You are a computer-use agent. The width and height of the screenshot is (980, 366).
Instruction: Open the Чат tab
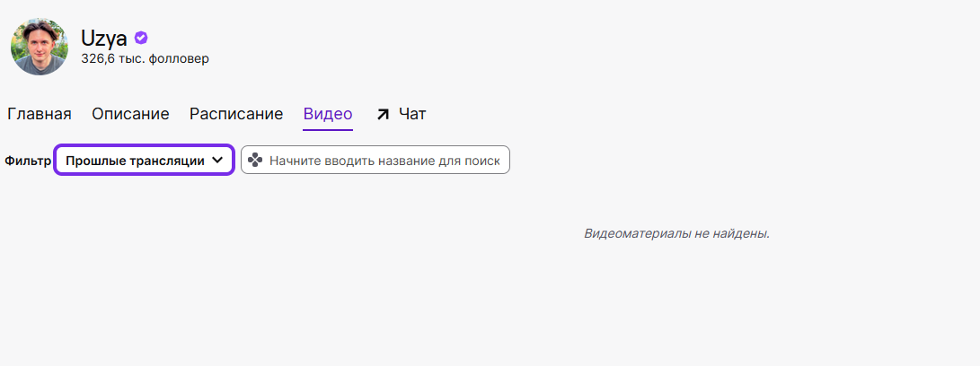tap(412, 114)
